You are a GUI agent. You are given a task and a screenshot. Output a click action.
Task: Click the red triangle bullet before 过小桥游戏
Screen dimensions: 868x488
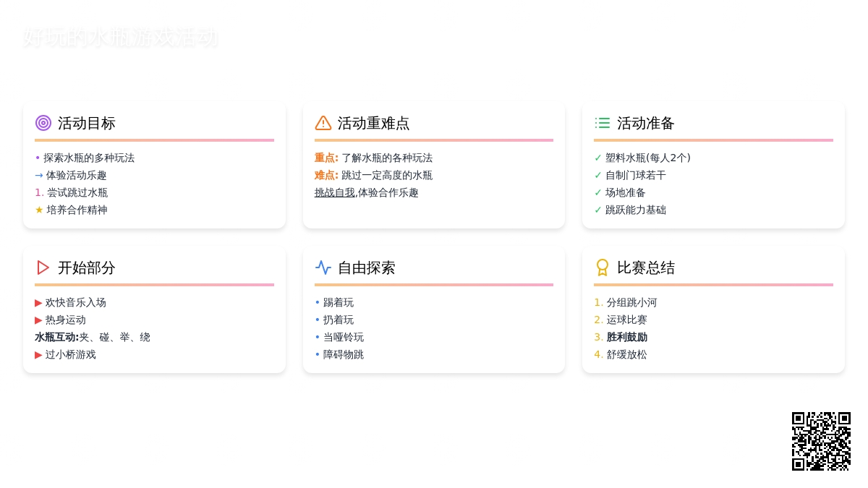pyautogui.click(x=38, y=354)
